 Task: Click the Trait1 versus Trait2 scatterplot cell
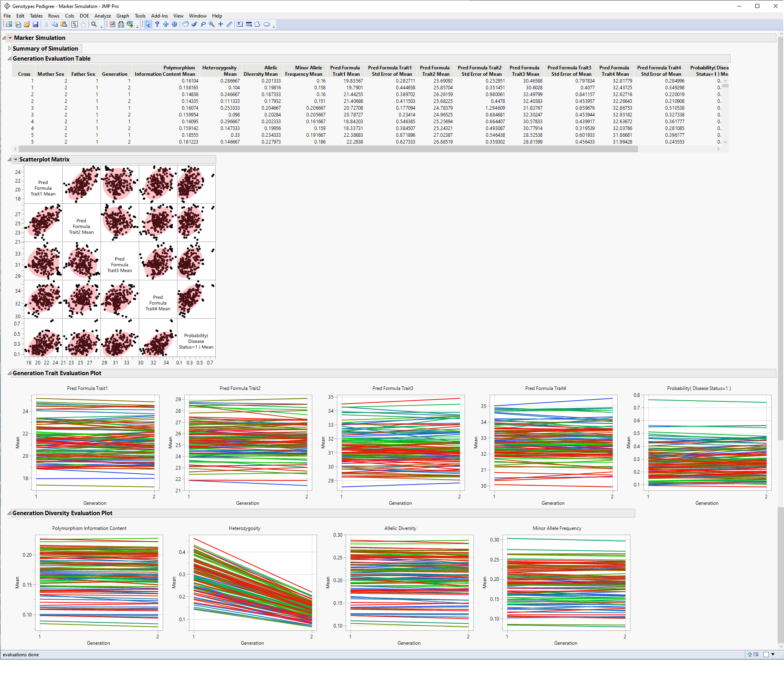(81, 185)
